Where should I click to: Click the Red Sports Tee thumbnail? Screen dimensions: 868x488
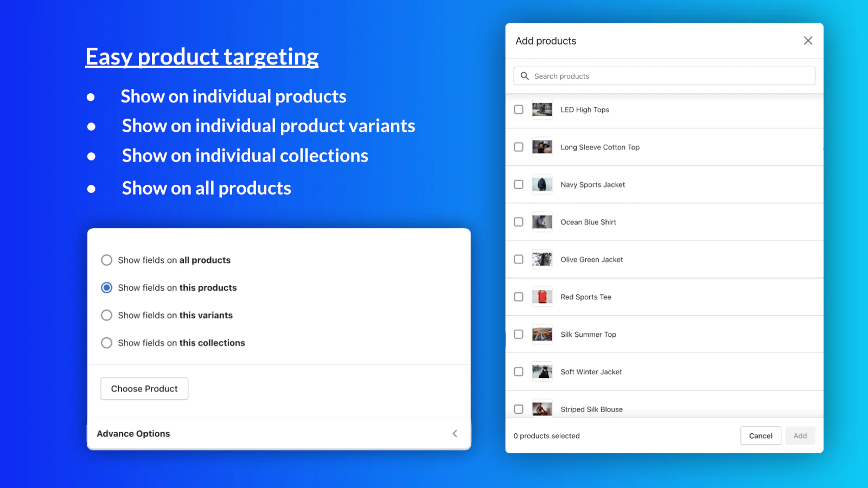coord(542,297)
